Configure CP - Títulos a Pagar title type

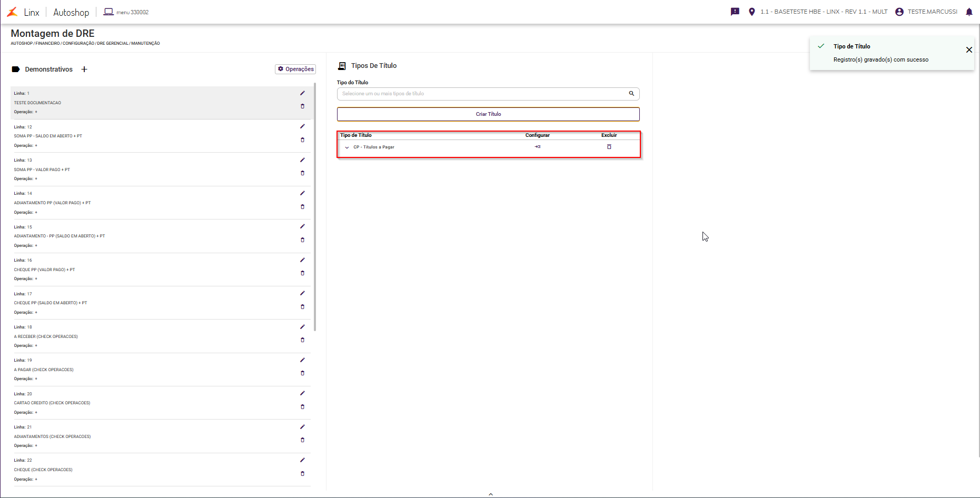(538, 147)
